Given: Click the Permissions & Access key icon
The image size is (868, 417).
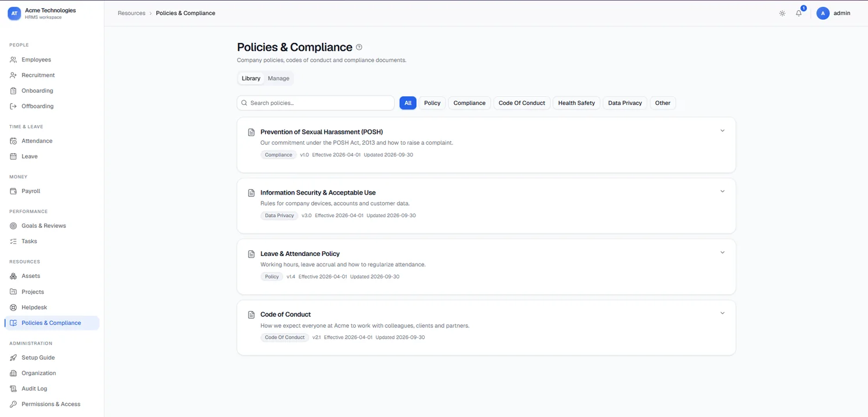Looking at the screenshot, I should pos(13,404).
